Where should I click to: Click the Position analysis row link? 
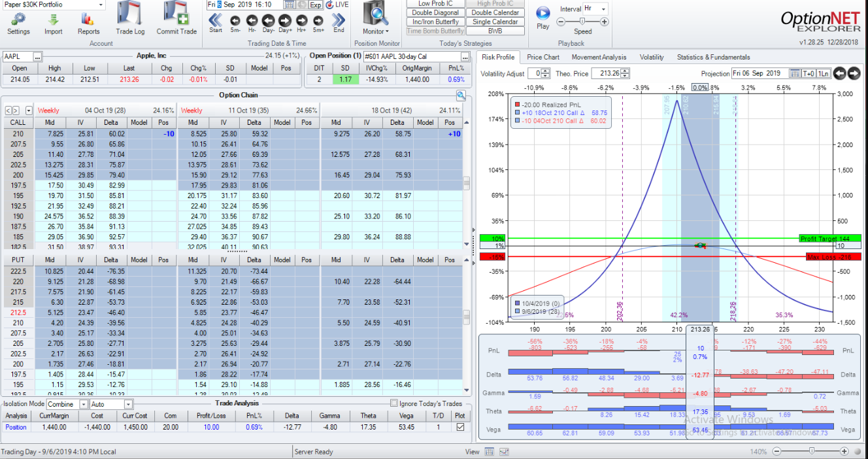16,427
